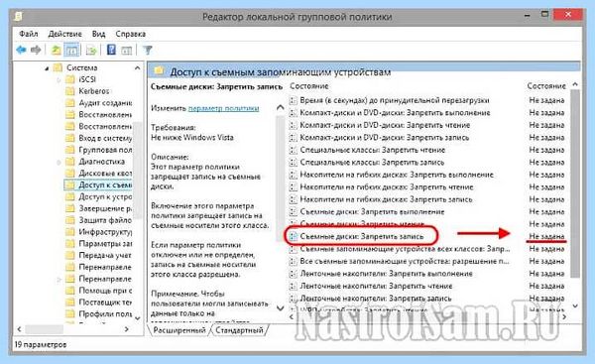Open the 'Файл' menu

29,34
